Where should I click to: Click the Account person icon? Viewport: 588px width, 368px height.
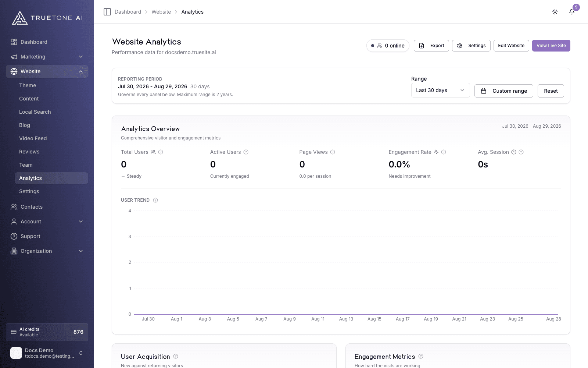14,222
